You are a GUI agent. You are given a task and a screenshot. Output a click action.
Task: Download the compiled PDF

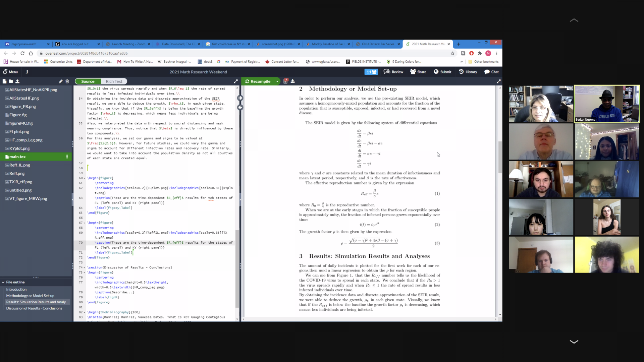(x=292, y=81)
